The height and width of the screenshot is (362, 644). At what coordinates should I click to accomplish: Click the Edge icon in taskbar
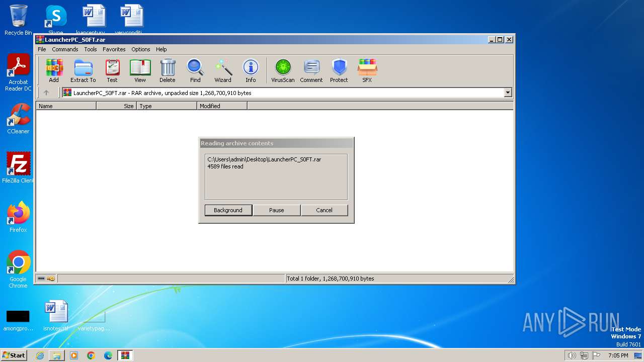[x=108, y=355]
